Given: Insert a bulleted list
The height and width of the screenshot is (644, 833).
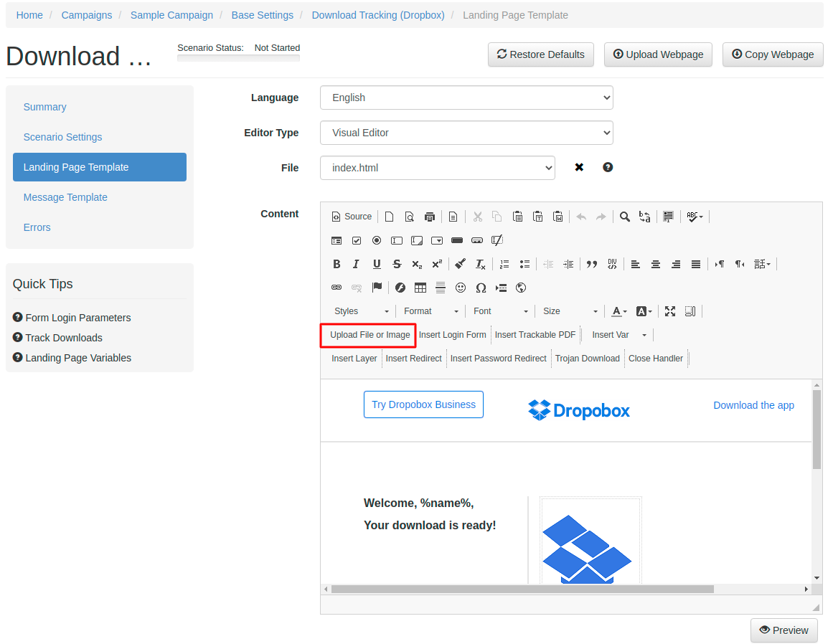Looking at the screenshot, I should point(525,264).
